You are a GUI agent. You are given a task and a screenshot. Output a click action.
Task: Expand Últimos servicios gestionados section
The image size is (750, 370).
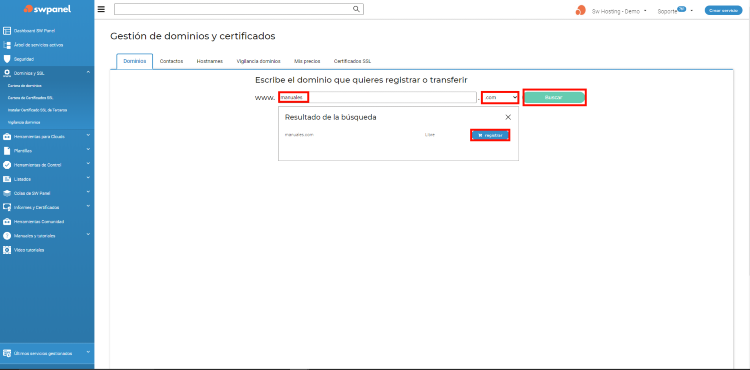coord(88,352)
